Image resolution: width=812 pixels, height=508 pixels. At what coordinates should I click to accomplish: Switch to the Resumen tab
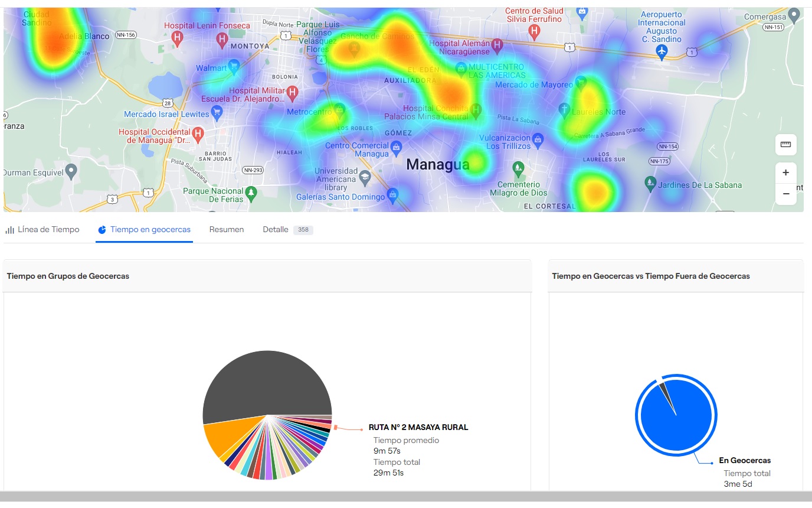(x=227, y=230)
